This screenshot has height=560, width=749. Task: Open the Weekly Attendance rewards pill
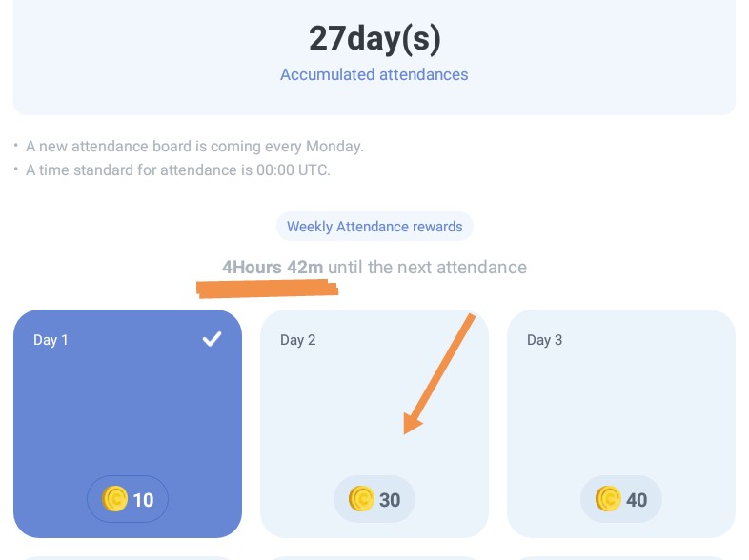[x=374, y=227]
